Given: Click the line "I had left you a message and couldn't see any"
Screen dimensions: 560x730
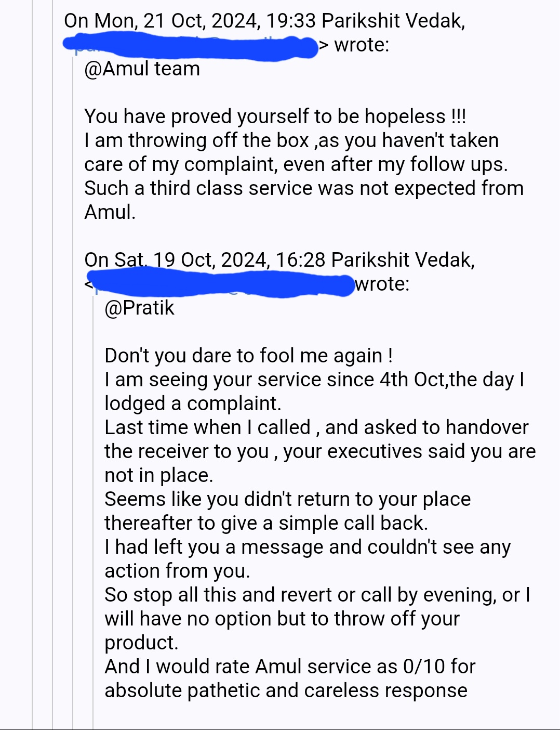Looking at the screenshot, I should [x=308, y=547].
